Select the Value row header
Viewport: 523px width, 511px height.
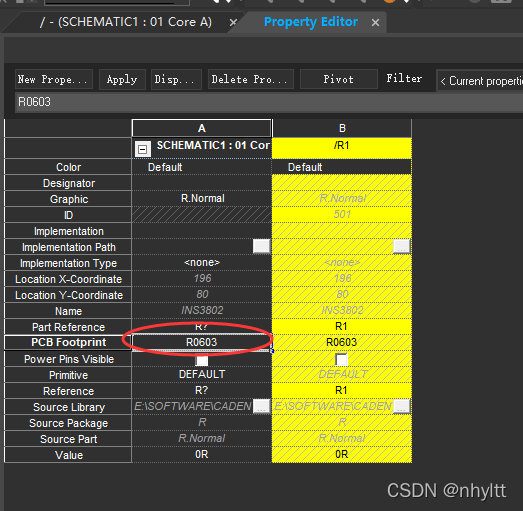pyautogui.click(x=68, y=455)
